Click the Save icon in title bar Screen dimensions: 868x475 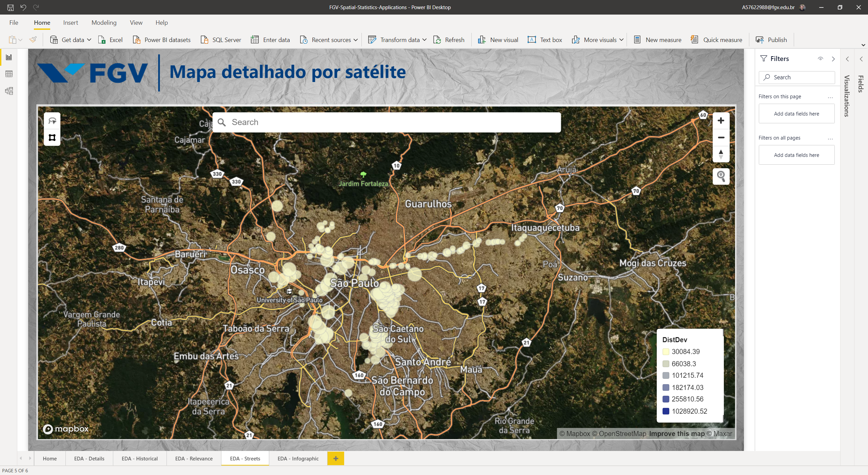coord(11,7)
